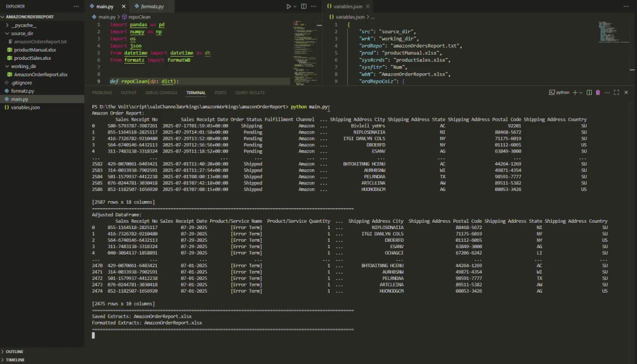Click line number 6 in main.py gutter

(x=98, y=60)
